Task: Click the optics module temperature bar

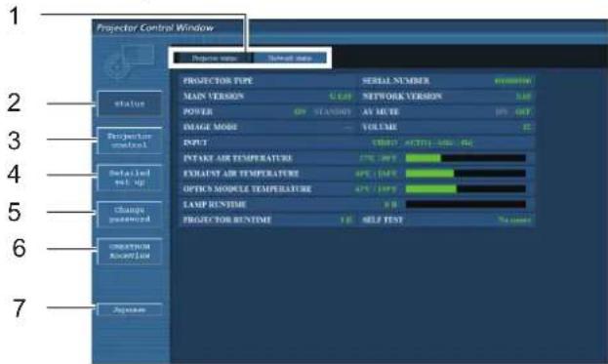Action: (x=466, y=188)
